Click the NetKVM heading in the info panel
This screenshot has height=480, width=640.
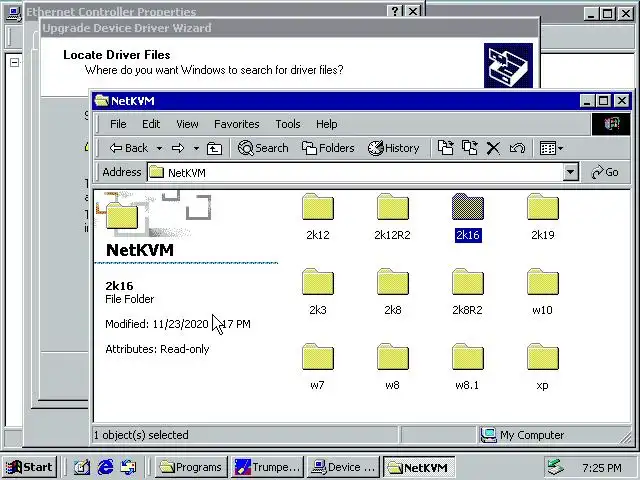[140, 250]
